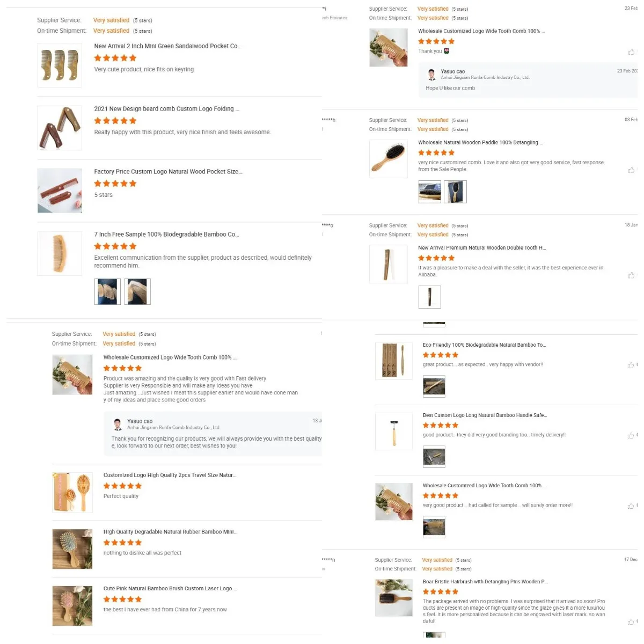The height and width of the screenshot is (644, 644).
Task: Open the folding beard comb product image
Action: click(60, 128)
